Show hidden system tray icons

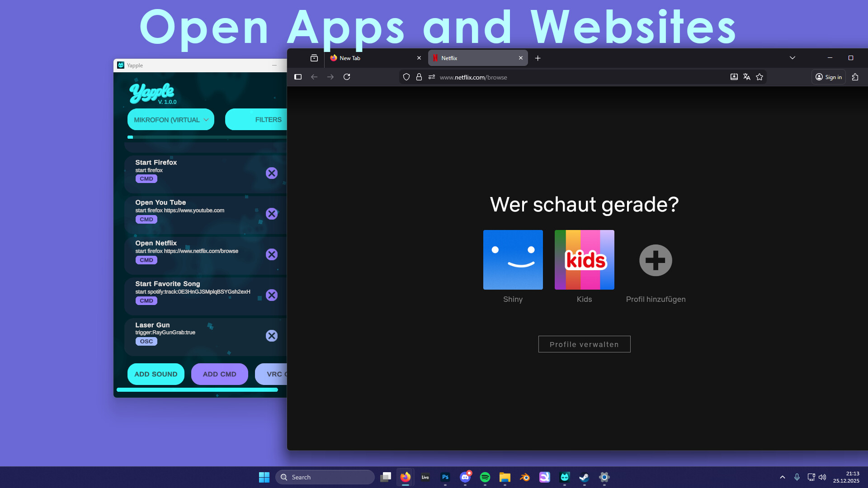(x=783, y=477)
